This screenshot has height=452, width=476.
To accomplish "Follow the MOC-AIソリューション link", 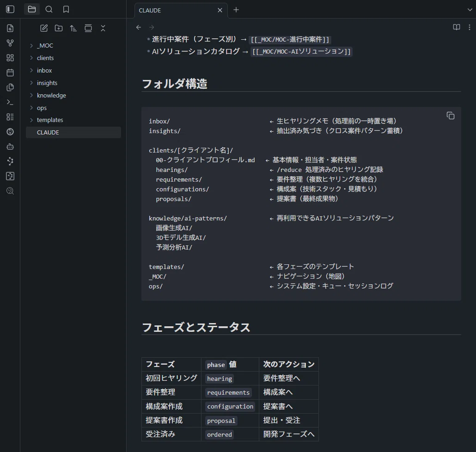I will coord(301,51).
